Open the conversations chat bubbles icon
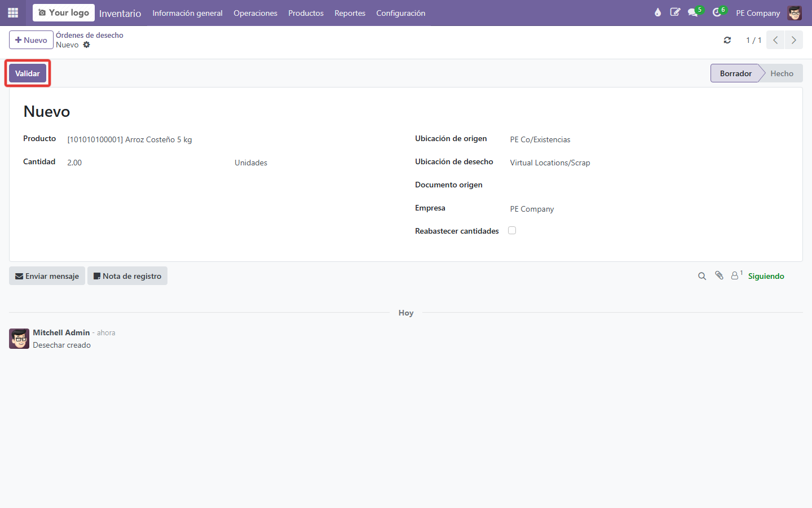Image resolution: width=812 pixels, height=508 pixels. click(x=693, y=12)
